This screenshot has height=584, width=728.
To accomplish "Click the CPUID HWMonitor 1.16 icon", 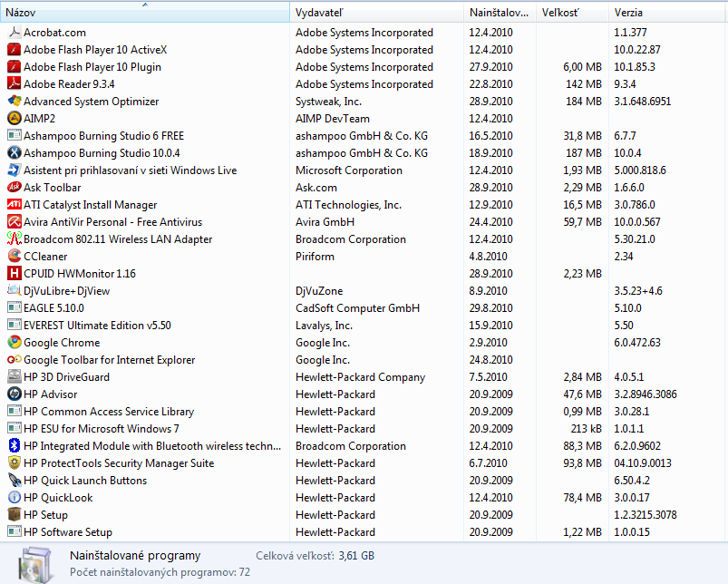I will click(15, 274).
